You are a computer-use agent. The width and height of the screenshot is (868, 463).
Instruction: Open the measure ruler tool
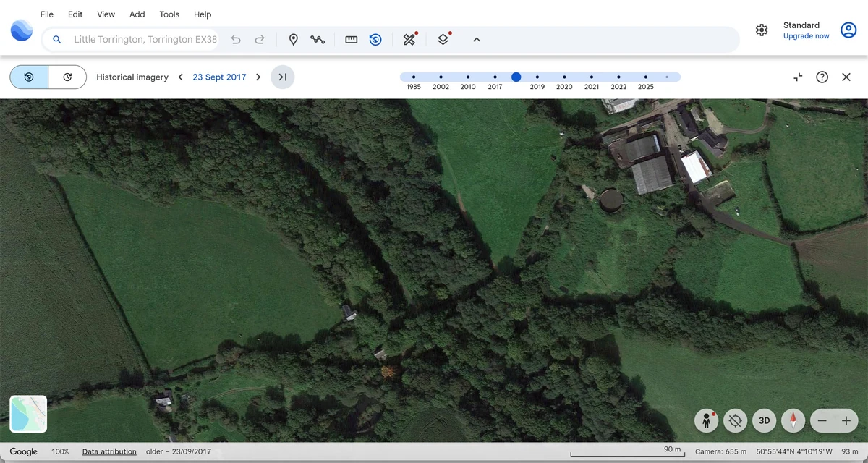(x=352, y=40)
